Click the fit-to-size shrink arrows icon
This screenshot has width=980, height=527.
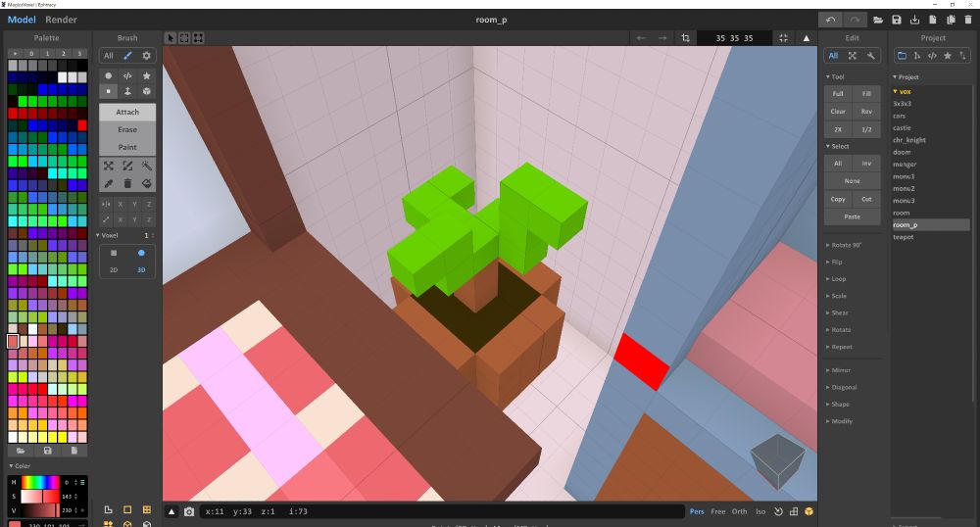coord(783,38)
